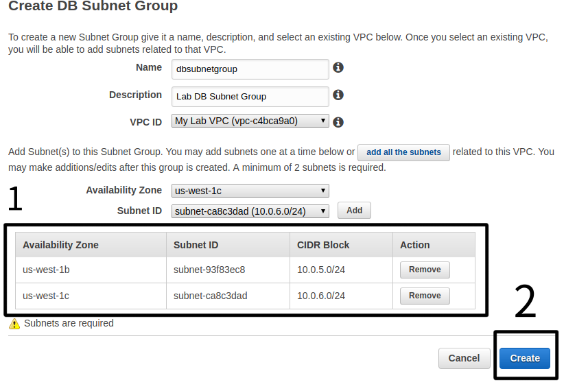
Task: Select the 10.0.6.0/24 CIDR cell
Action: tap(321, 296)
